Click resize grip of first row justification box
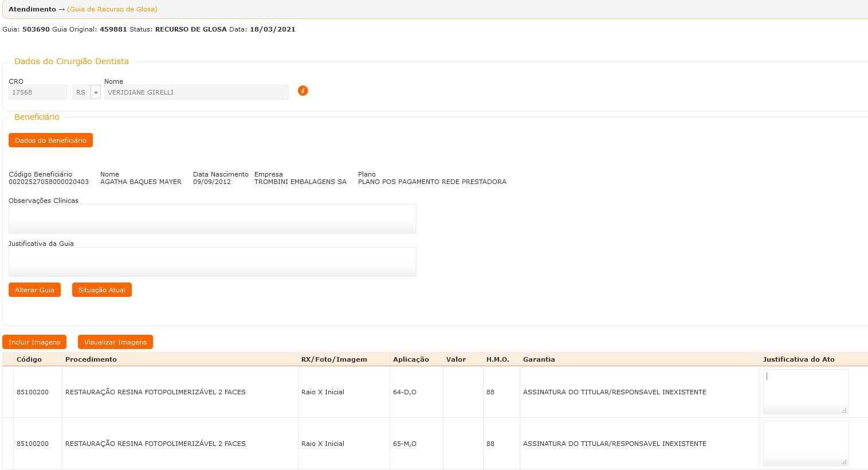This screenshot has height=470, width=868. point(844,410)
